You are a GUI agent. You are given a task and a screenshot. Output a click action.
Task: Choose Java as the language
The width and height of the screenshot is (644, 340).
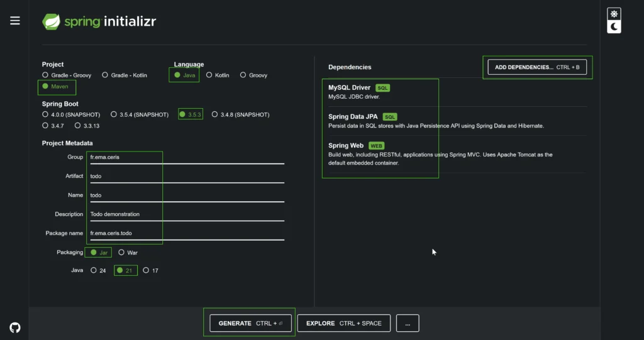tap(184, 75)
